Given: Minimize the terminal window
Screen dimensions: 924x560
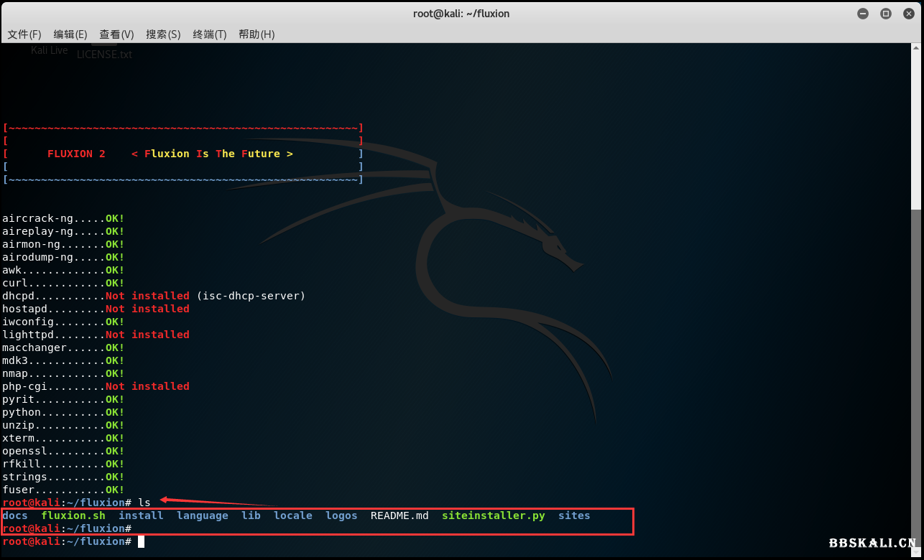Looking at the screenshot, I should tap(863, 13).
